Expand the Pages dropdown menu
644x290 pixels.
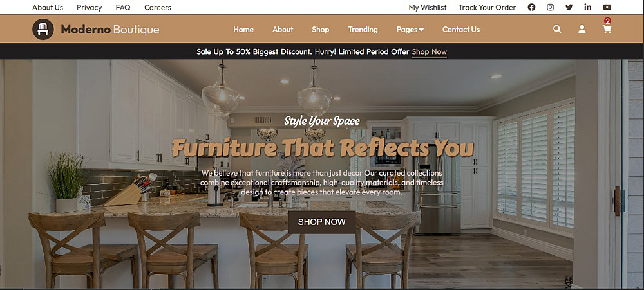click(x=410, y=30)
